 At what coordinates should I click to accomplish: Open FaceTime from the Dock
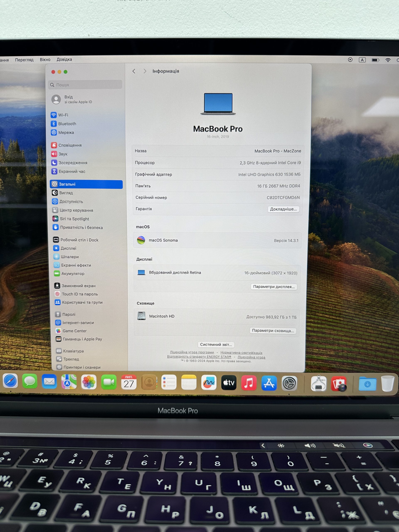tap(109, 382)
